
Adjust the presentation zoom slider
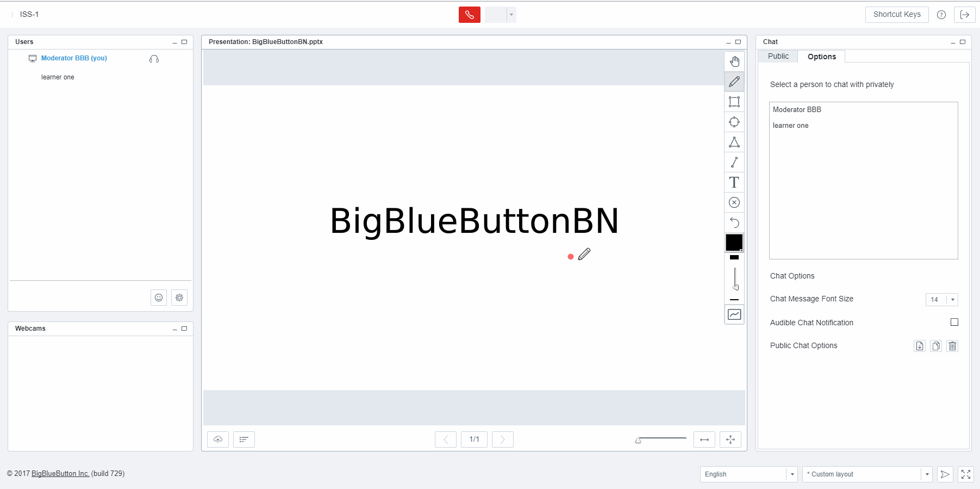pos(661,440)
